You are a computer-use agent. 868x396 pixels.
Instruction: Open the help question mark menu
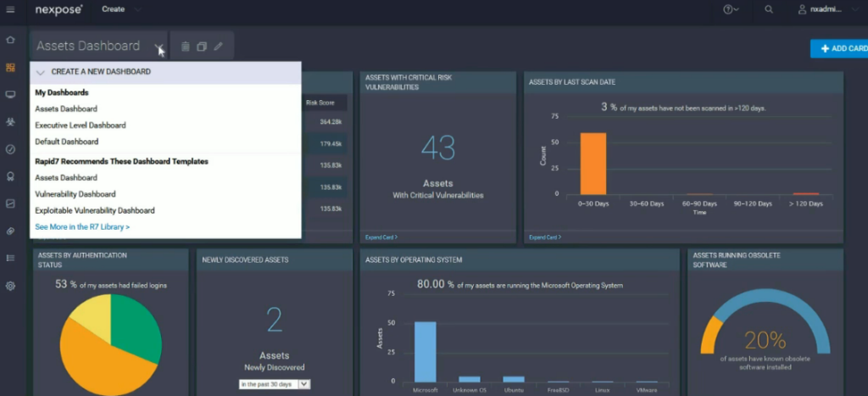(x=730, y=9)
